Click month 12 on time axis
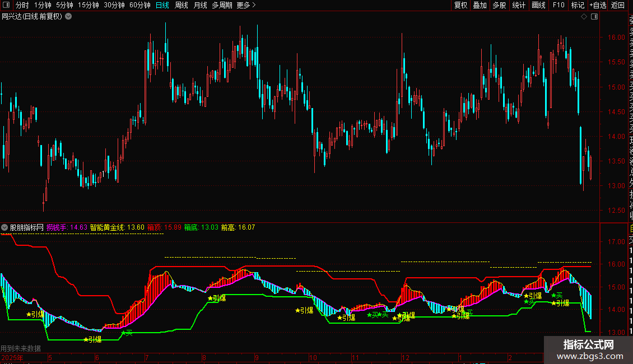 tap(406, 357)
